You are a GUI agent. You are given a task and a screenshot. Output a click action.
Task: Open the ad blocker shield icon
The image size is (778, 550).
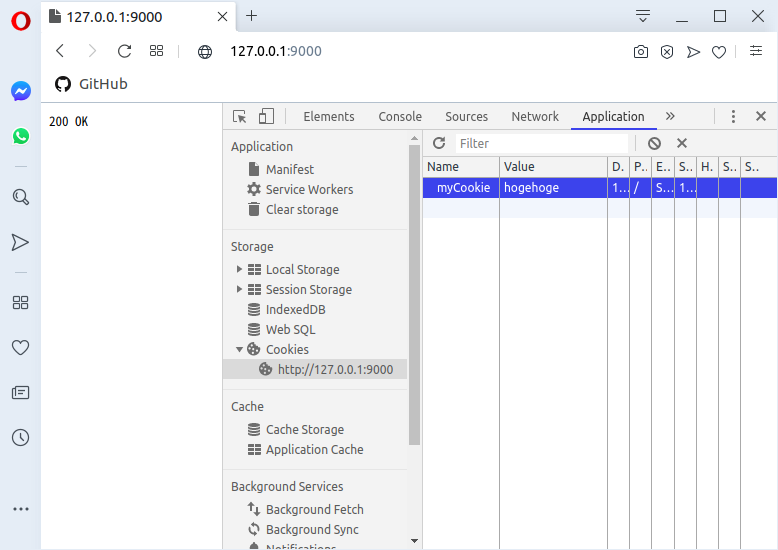tap(667, 52)
